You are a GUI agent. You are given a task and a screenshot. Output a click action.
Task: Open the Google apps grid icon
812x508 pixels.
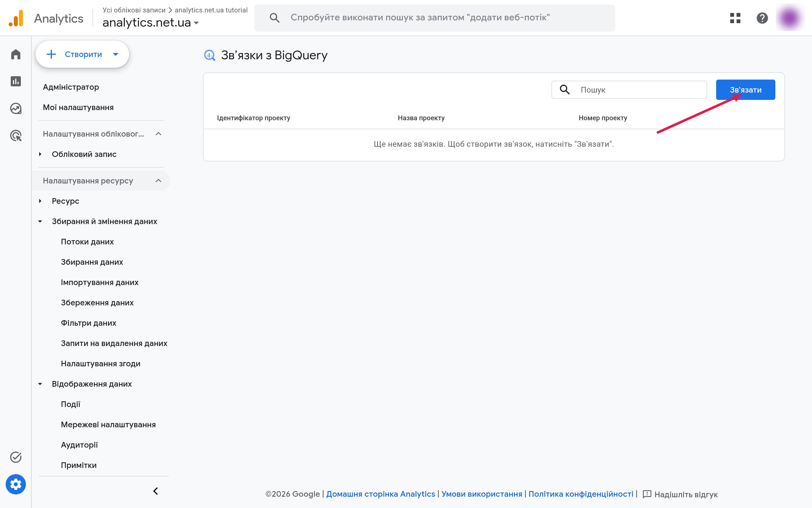click(735, 18)
